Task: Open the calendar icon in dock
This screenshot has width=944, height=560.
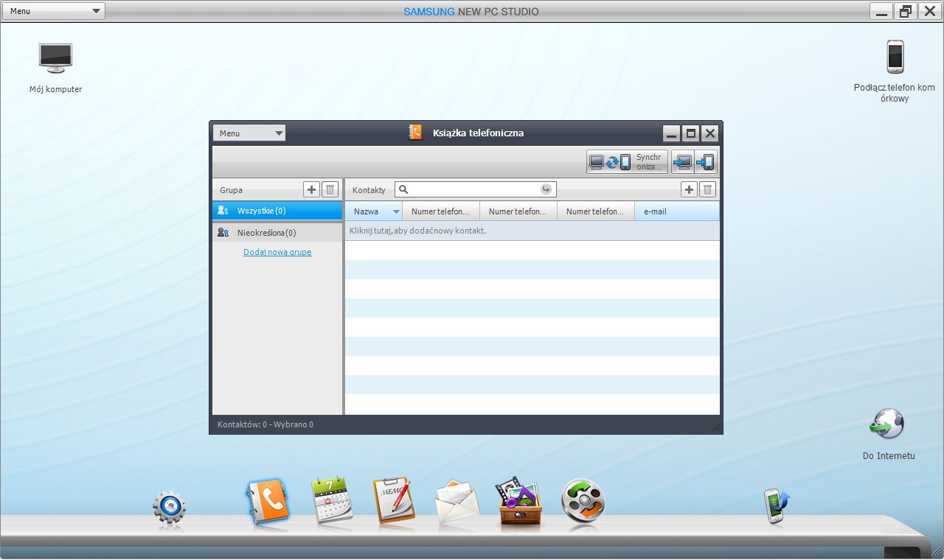Action: pos(332,501)
